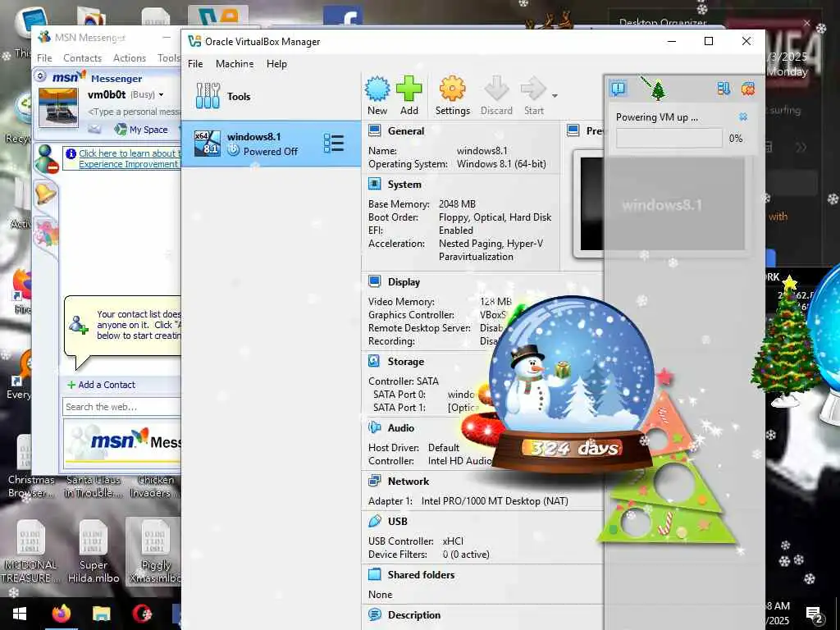Click the MSN Messenger banner ad

(122, 443)
